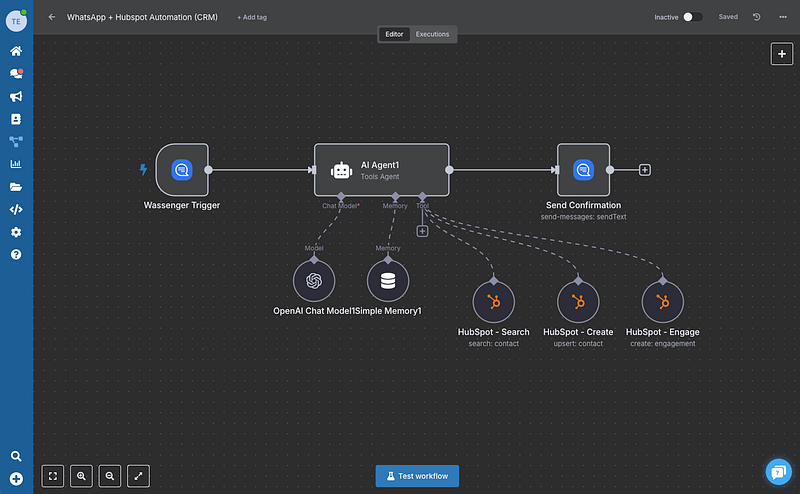
Task: Open the AI Agent1 node
Action: coord(381,170)
